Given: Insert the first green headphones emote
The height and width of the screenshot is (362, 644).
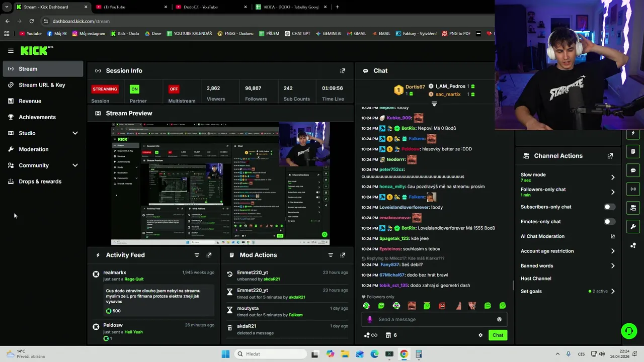Looking at the screenshot, I should (x=366, y=306).
